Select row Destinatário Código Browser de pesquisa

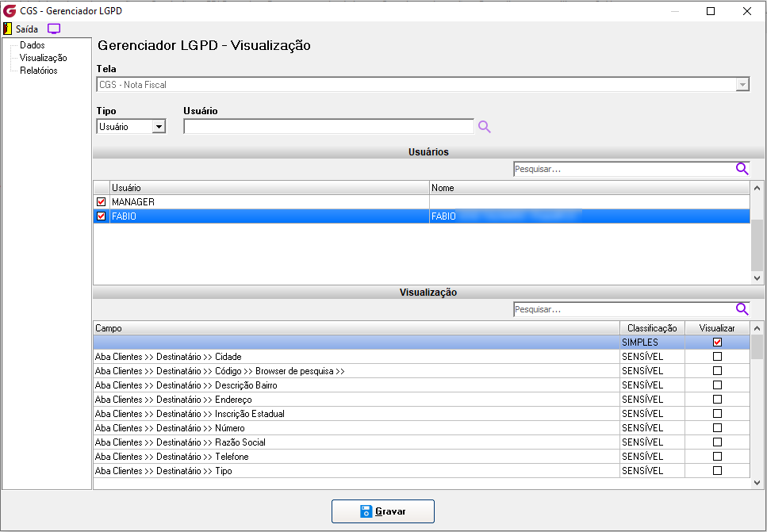click(x=422, y=370)
